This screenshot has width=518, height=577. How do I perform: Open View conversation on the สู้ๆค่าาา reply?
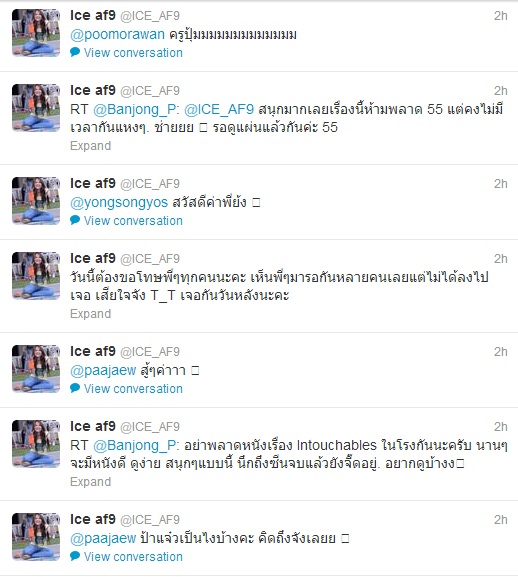coord(133,389)
